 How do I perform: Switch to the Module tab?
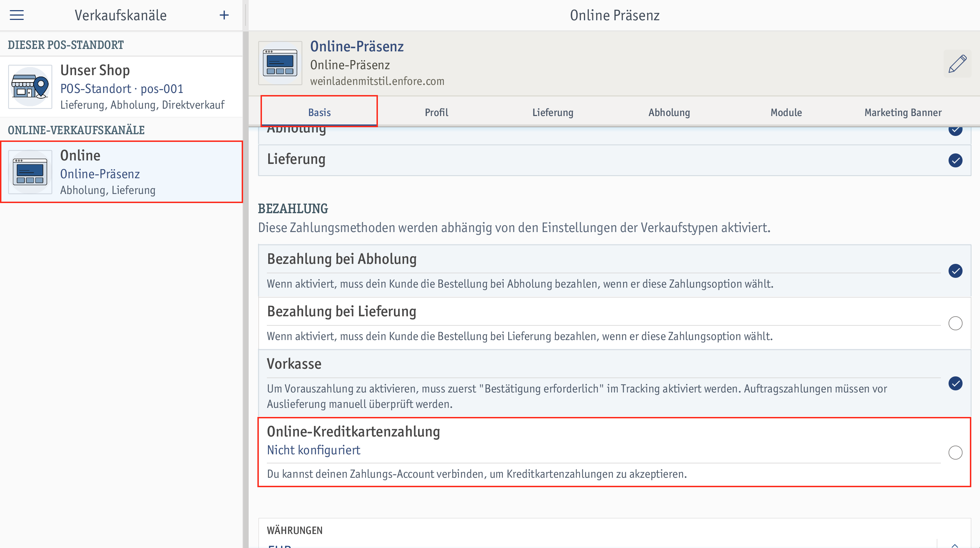[x=786, y=112]
